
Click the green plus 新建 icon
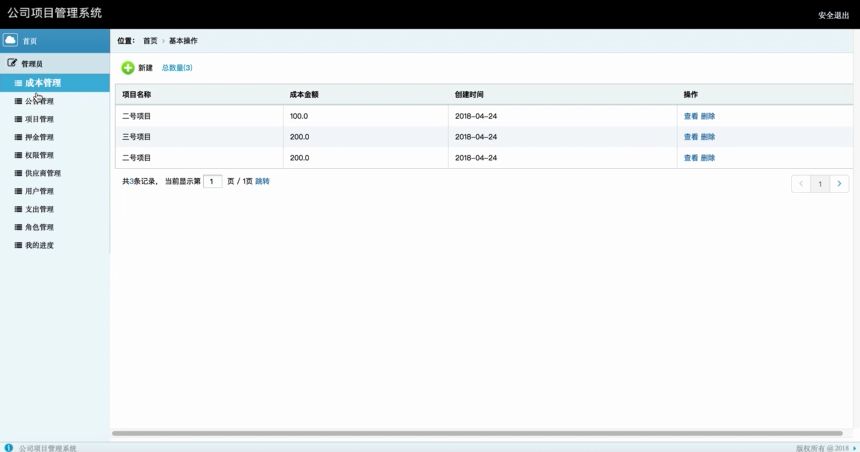pyautogui.click(x=128, y=67)
